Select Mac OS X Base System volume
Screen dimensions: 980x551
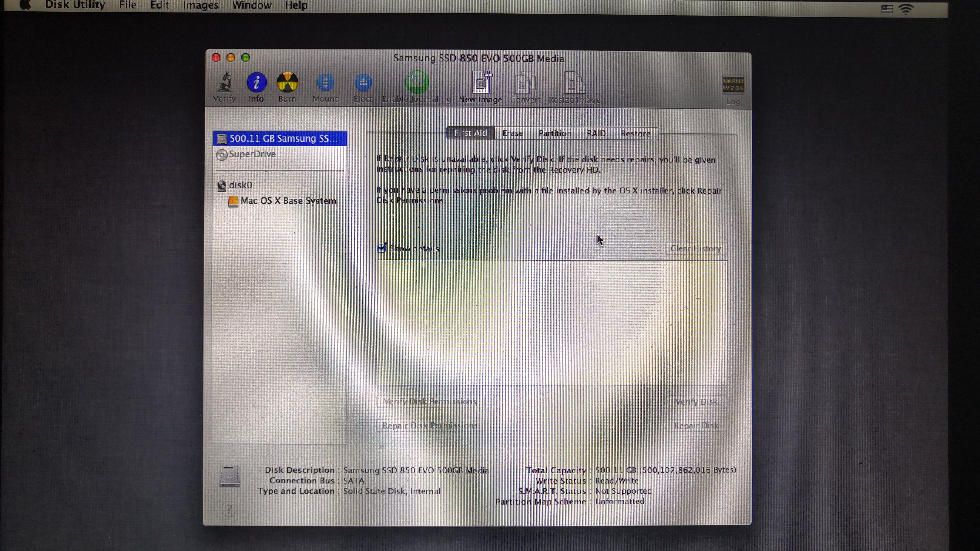click(x=288, y=201)
